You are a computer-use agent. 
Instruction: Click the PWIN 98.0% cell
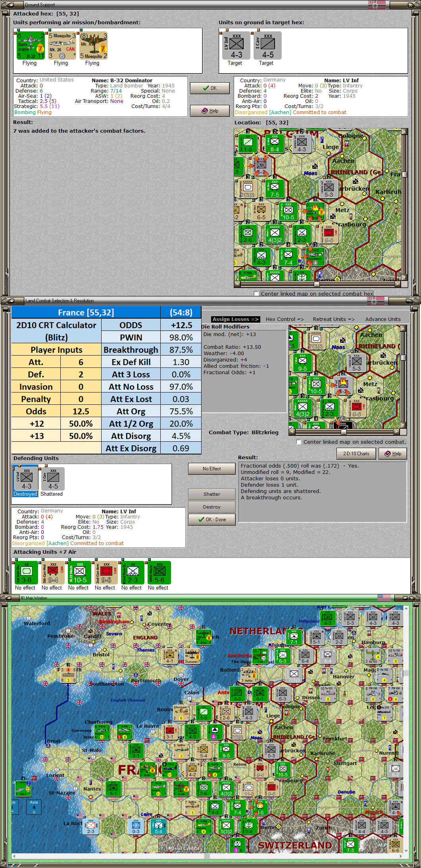point(181,338)
